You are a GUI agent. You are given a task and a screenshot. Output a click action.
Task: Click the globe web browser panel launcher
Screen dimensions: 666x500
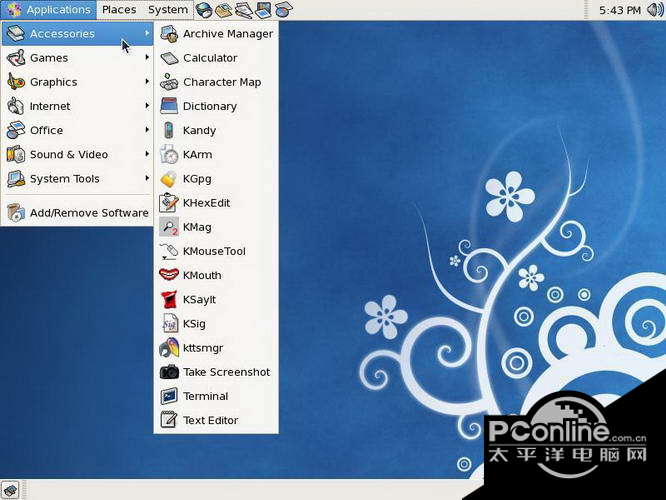coord(204,10)
